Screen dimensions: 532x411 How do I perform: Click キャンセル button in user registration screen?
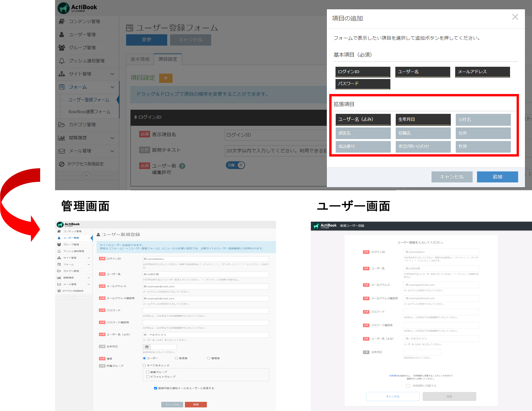[393, 396]
